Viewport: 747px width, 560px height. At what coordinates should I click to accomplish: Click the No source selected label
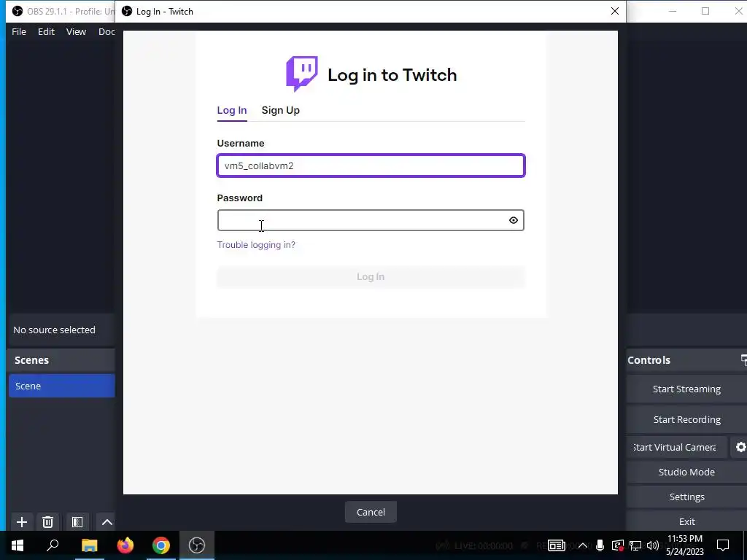[x=54, y=330]
